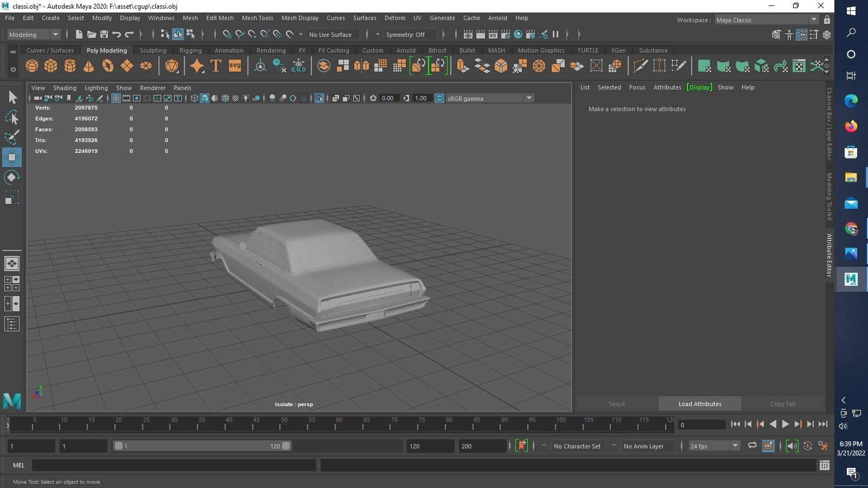The height and width of the screenshot is (488, 868).
Task: Go to end of playback range
Action: pyautogui.click(x=823, y=425)
